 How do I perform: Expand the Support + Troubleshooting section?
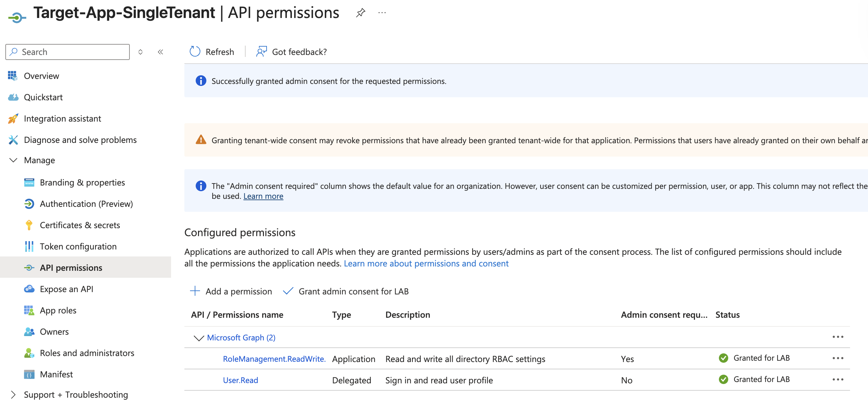pyautogui.click(x=13, y=395)
